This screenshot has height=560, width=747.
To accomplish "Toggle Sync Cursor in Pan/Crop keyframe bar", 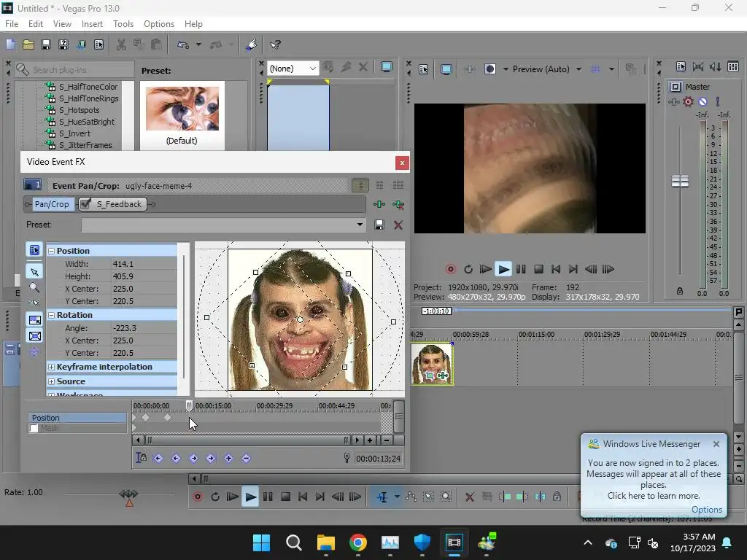I will point(141,458).
